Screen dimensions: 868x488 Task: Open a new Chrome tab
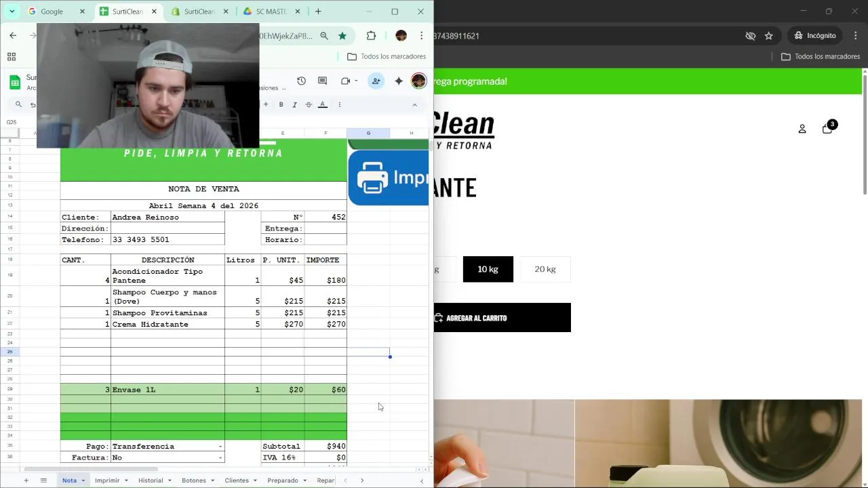(318, 12)
